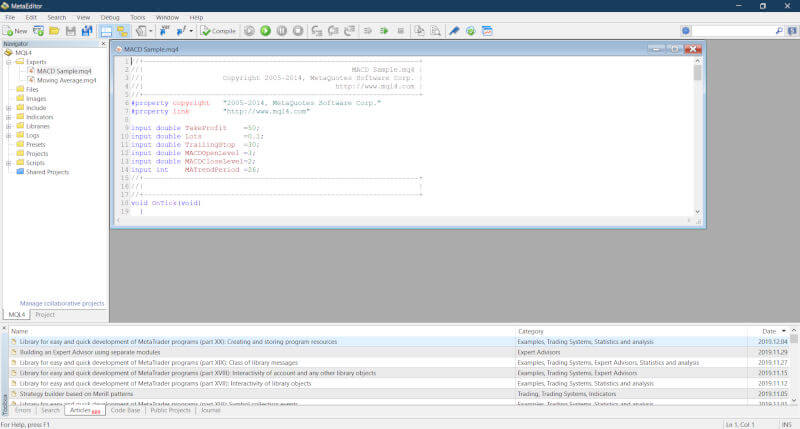Click the green Start debugging icon
This screenshot has width=800, height=429.
coord(265,31)
